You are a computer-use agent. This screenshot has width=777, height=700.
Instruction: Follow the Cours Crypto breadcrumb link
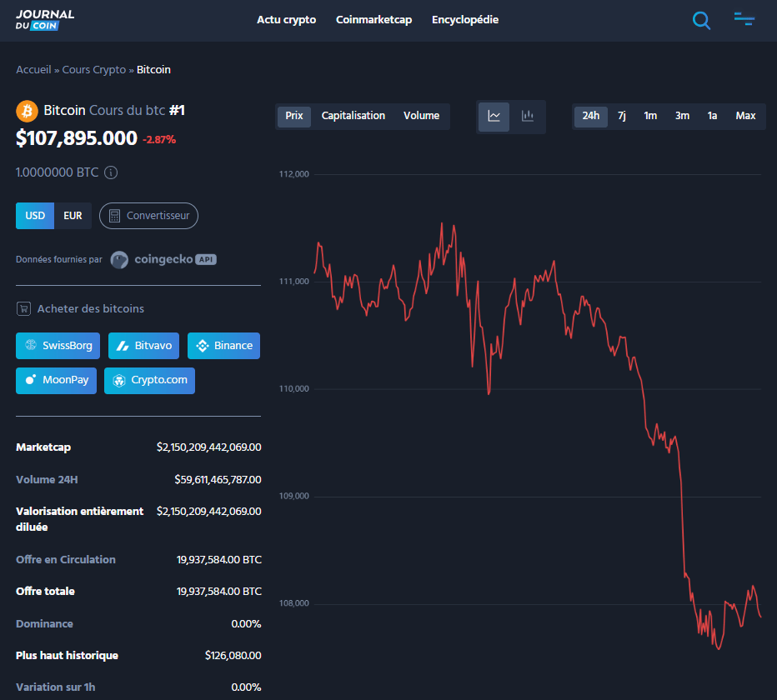point(93,69)
